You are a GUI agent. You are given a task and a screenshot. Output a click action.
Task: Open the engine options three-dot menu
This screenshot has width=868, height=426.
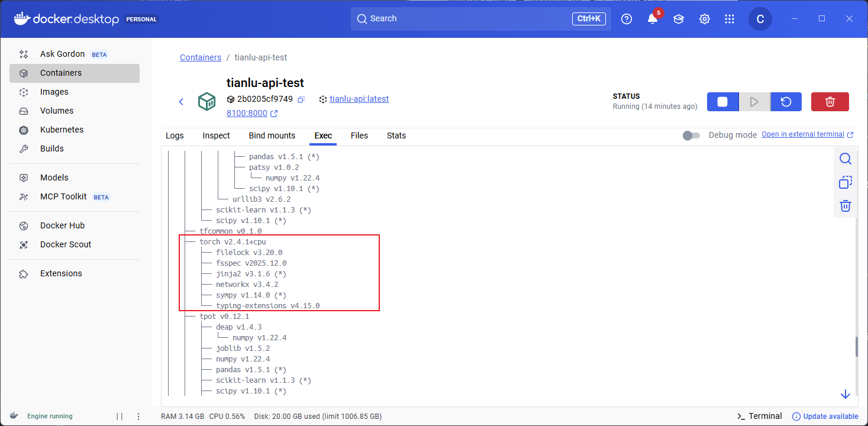[x=138, y=416]
